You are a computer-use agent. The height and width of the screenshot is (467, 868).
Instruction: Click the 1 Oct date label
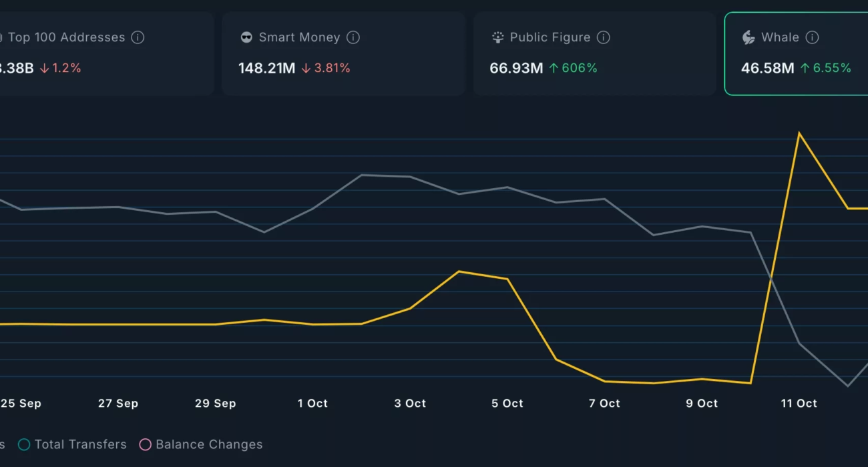tap(312, 403)
